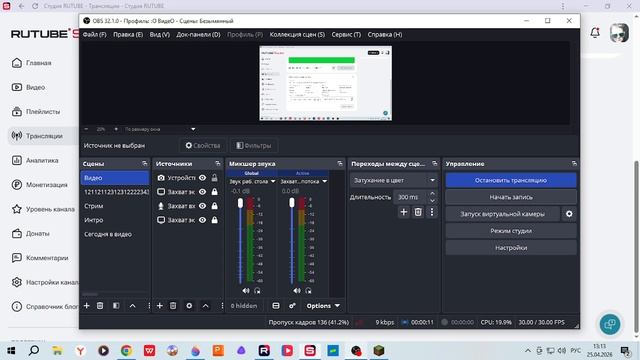The image size is (640, 360).
Task: Open the Docks menu in OBS
Action: point(198,35)
